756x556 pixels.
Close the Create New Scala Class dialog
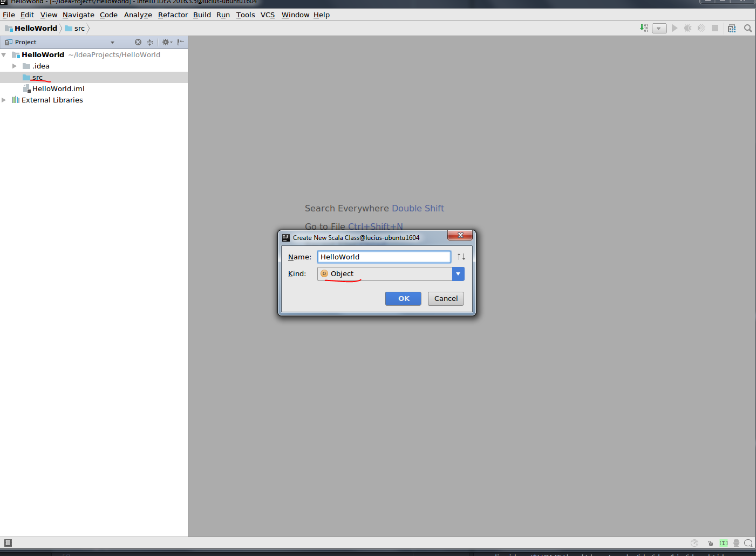pos(460,235)
